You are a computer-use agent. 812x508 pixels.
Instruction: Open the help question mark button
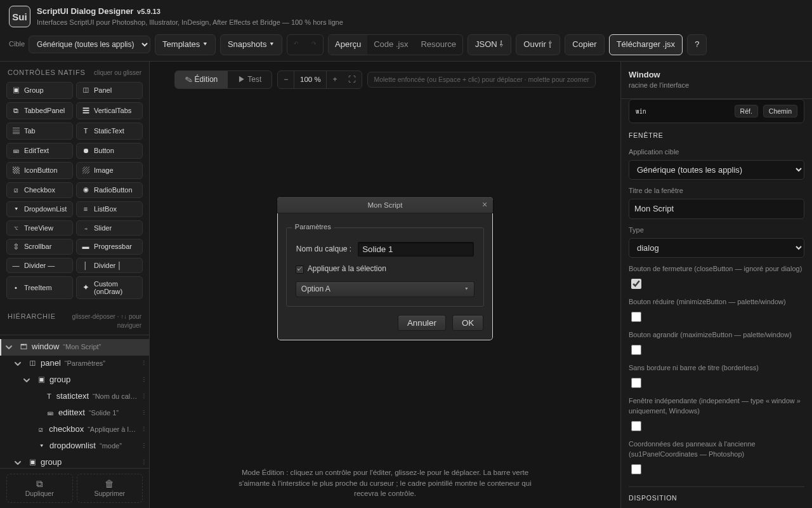(x=697, y=44)
